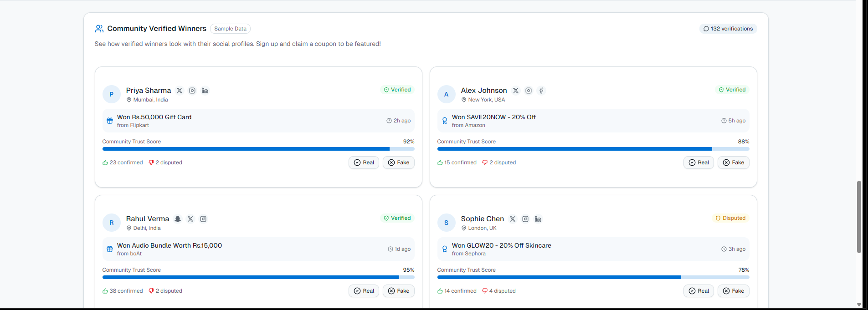Mark Sophie Chen's win as Fake

tap(734, 291)
